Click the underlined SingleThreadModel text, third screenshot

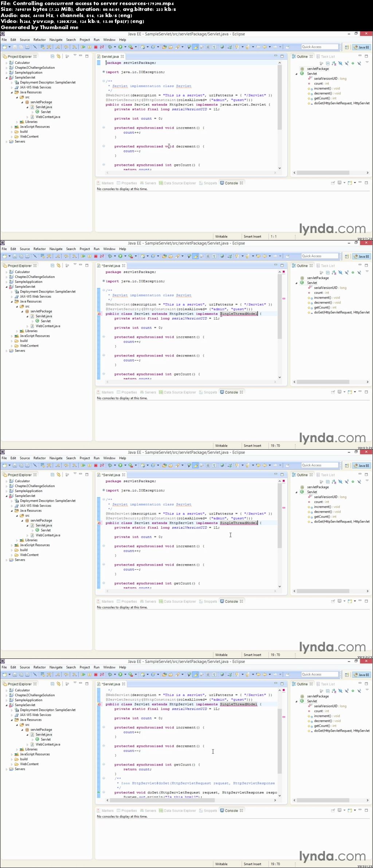[239, 523]
